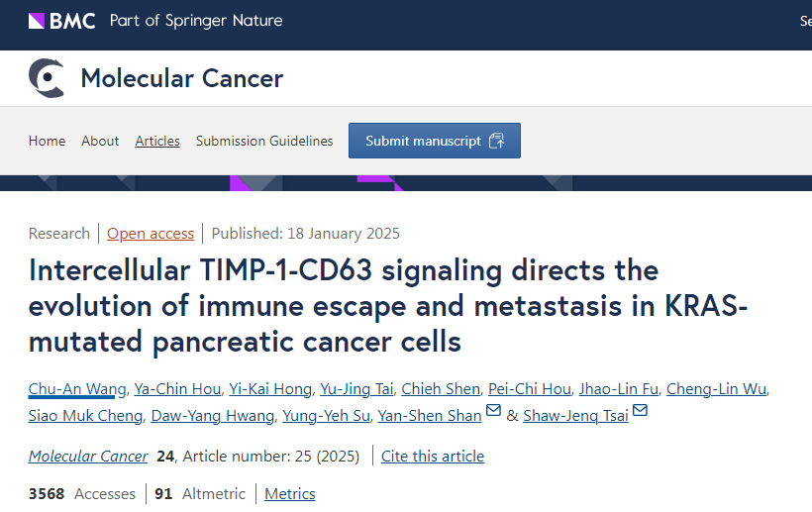Image resolution: width=812 pixels, height=512 pixels.
Task: Click the Molecular Cancer header title
Action: coord(182,78)
